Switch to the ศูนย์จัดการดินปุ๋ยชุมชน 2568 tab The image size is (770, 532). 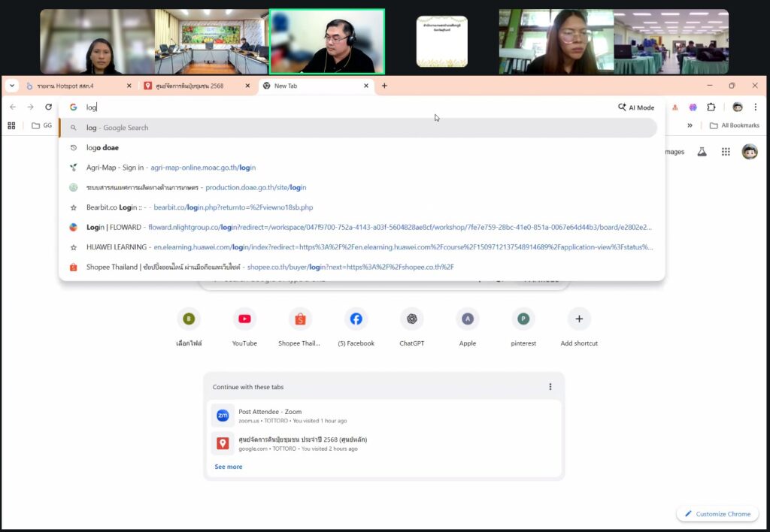[x=199, y=86]
